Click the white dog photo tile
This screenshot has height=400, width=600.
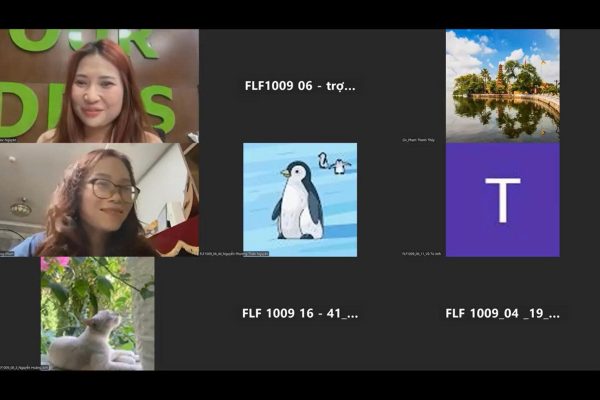point(98,313)
